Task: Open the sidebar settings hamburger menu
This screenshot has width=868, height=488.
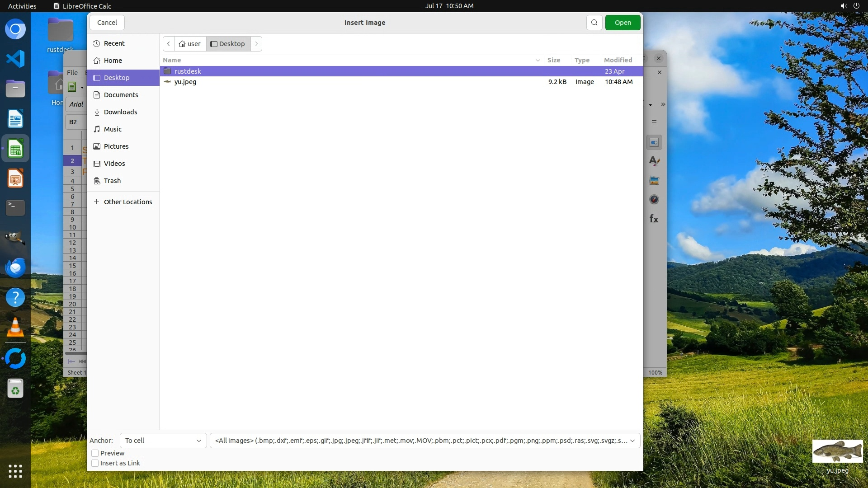Action: tap(654, 122)
